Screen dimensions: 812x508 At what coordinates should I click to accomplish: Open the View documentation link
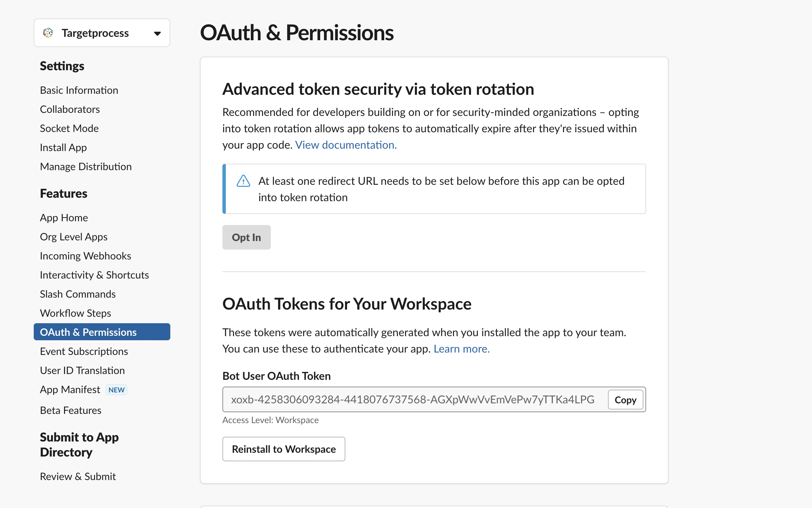pyautogui.click(x=346, y=145)
